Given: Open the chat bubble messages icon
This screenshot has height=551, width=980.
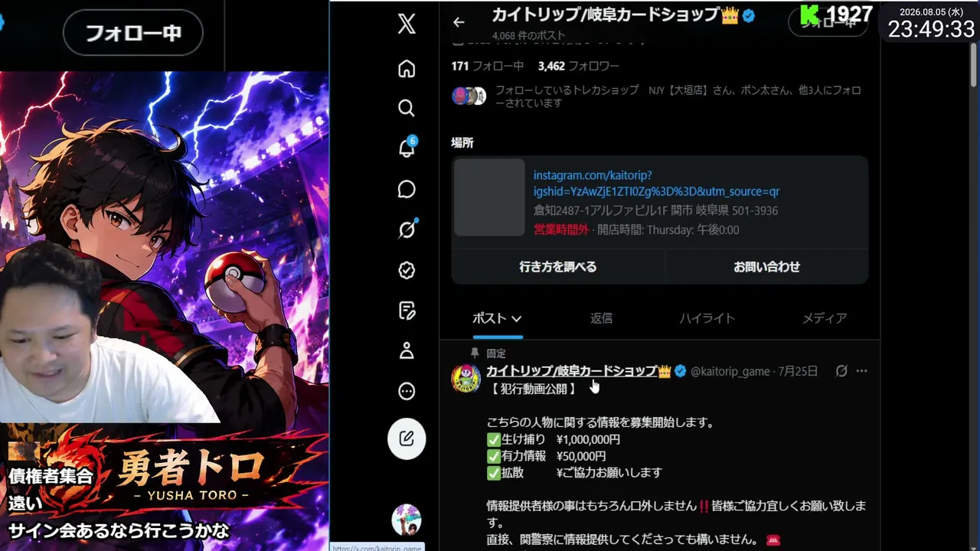Looking at the screenshot, I should (x=407, y=189).
